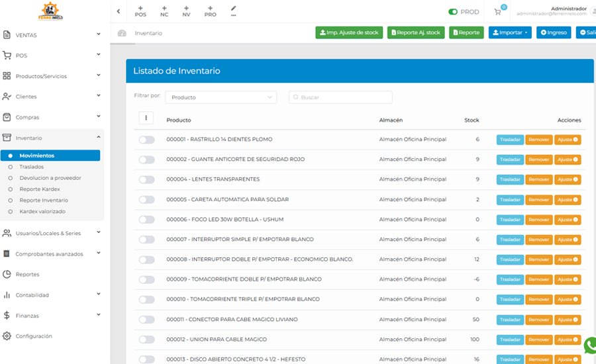
Task: Click Imp. Ajuste de stock button
Action: 349,32
